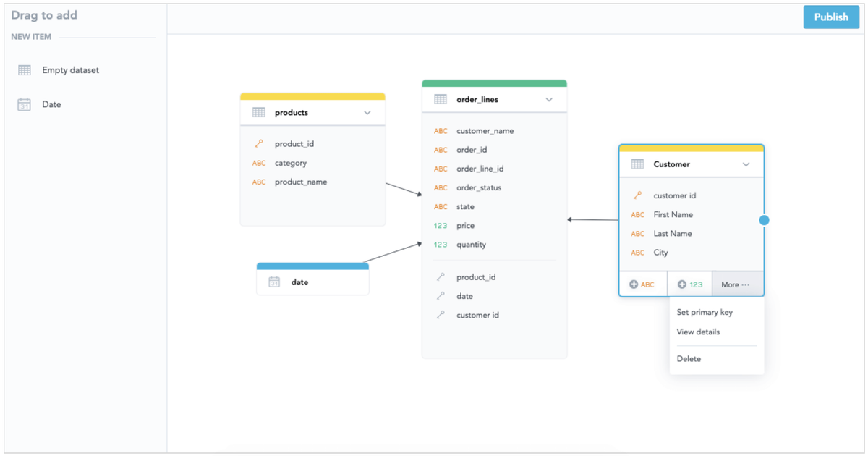Click the ABC icon next to customer_name
The image size is (868, 456).
pyautogui.click(x=441, y=131)
